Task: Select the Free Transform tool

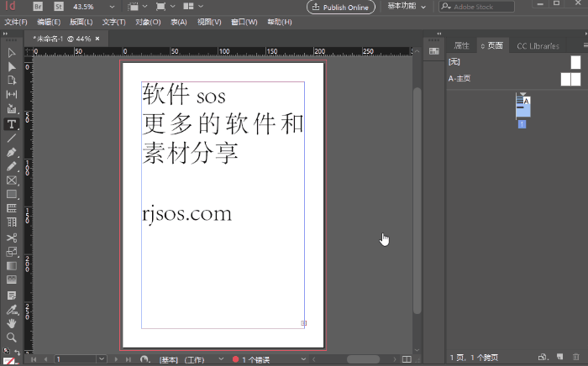Action: click(x=12, y=252)
